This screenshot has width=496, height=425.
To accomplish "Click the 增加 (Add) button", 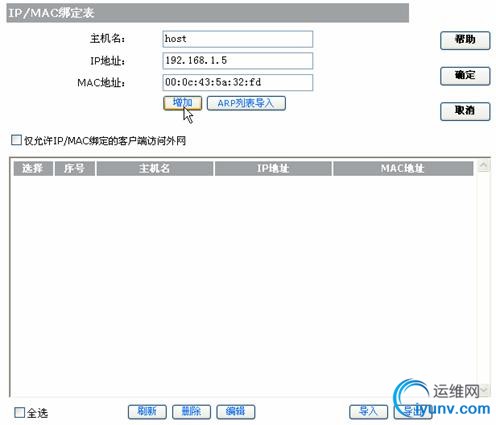I will pos(182,103).
